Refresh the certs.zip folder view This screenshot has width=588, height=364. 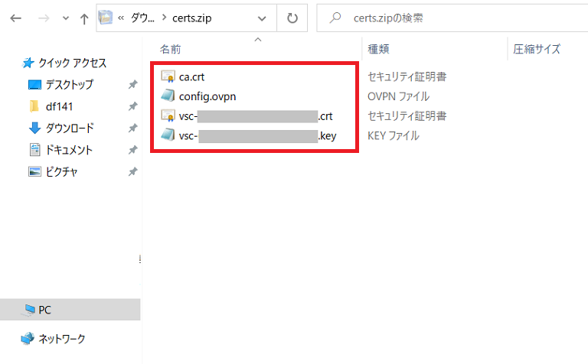pyautogui.click(x=292, y=18)
